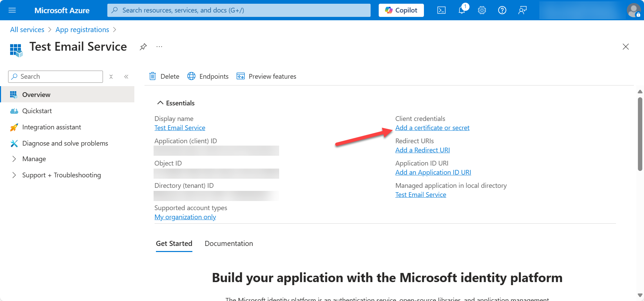Pin Test Email Service to dashboard
Screen dimensions: 644x301
click(143, 47)
